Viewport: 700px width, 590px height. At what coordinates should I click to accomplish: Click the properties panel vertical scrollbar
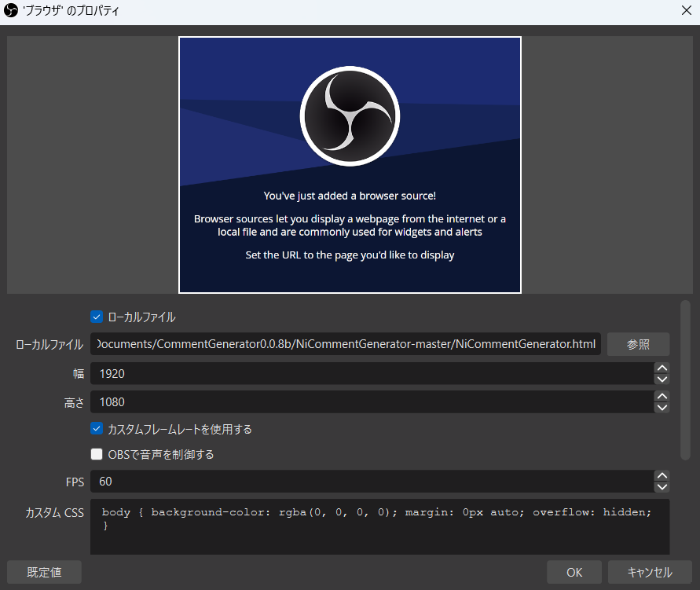pos(685,379)
